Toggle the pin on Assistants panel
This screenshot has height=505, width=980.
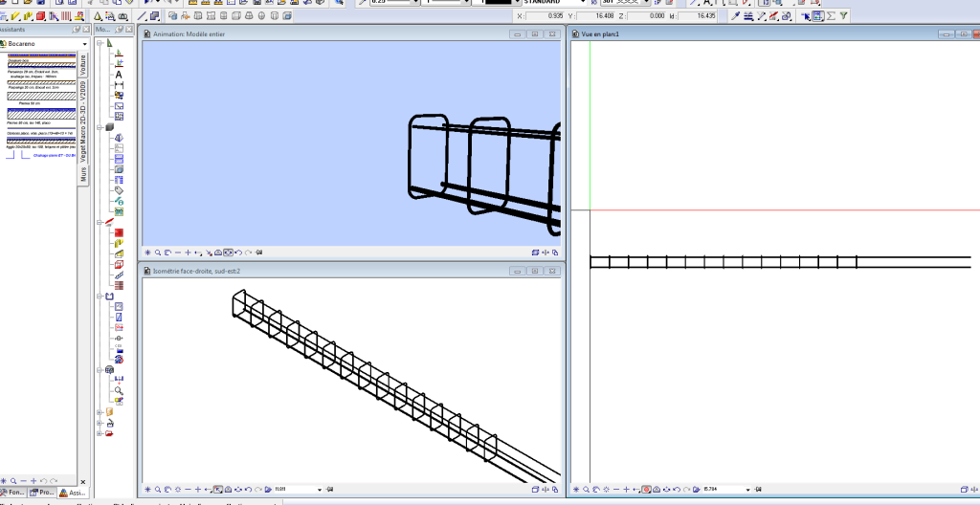pyautogui.click(x=77, y=29)
